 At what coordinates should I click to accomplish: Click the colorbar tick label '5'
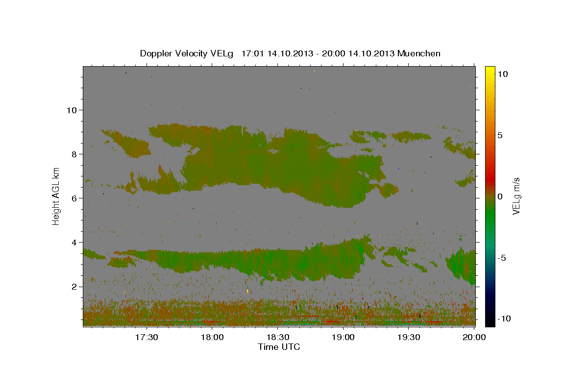tap(500, 135)
